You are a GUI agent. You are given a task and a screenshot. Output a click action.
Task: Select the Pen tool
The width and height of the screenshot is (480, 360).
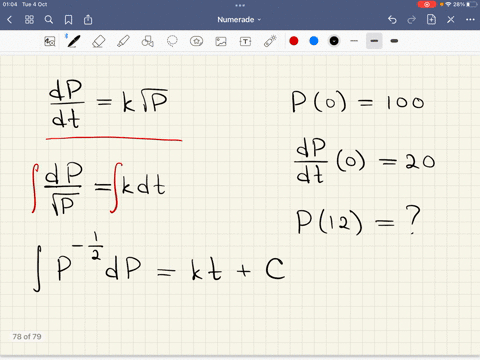point(73,41)
